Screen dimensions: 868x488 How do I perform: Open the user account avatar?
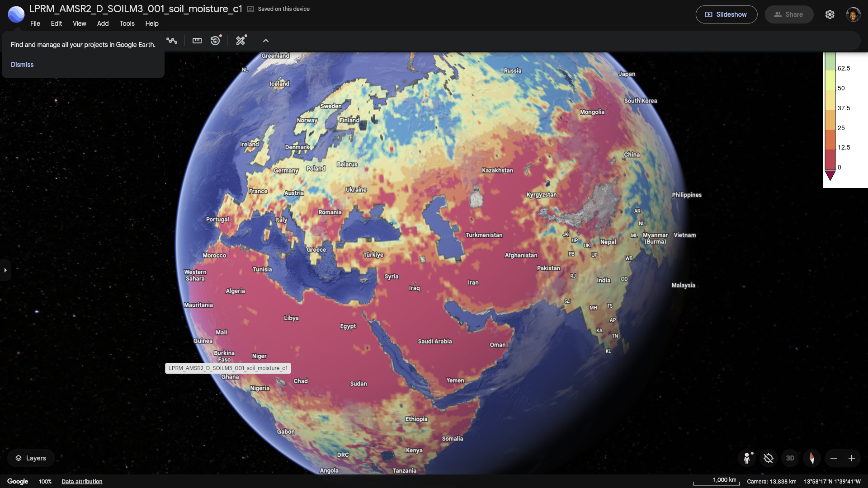tap(853, 14)
